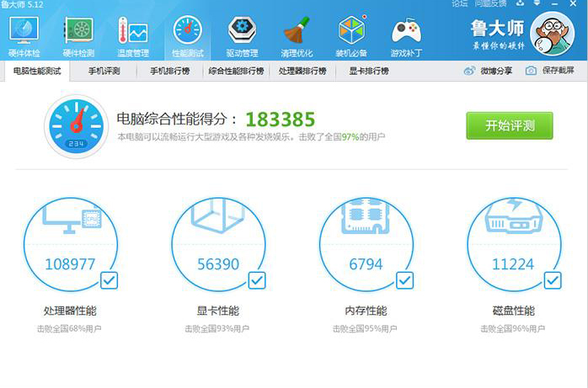Viewport: 588px width, 388px height.
Task: Click the 处理器性能 label
Action: point(70,311)
